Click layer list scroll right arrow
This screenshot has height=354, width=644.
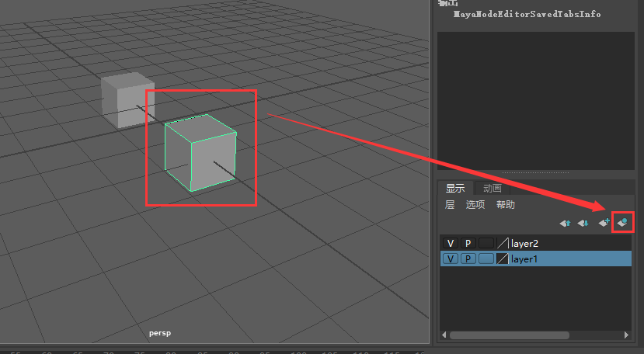click(626, 335)
